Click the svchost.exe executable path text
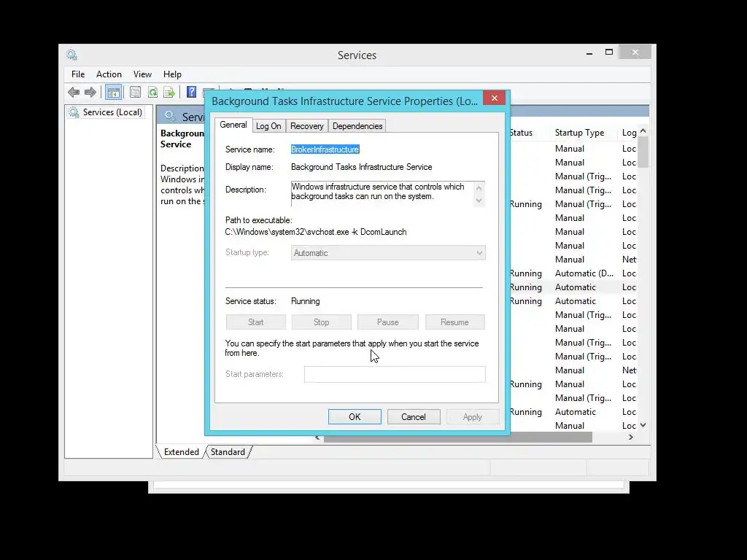The image size is (747, 560). pos(316,232)
